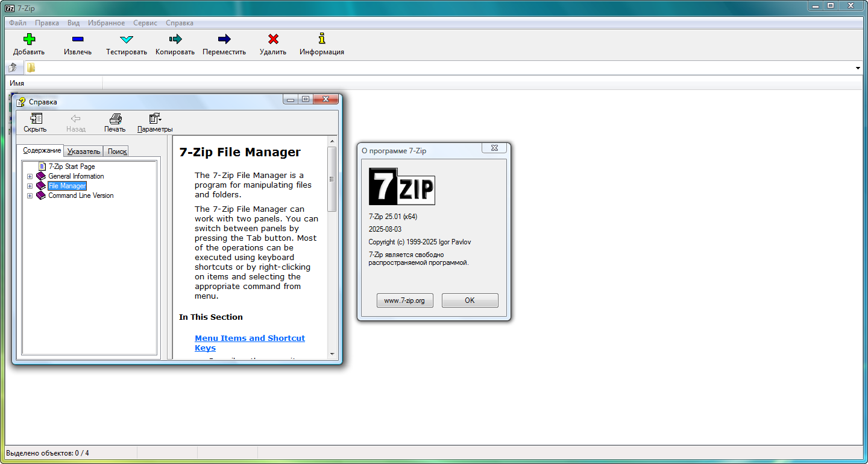Click the Копировать arrow icon

point(175,39)
